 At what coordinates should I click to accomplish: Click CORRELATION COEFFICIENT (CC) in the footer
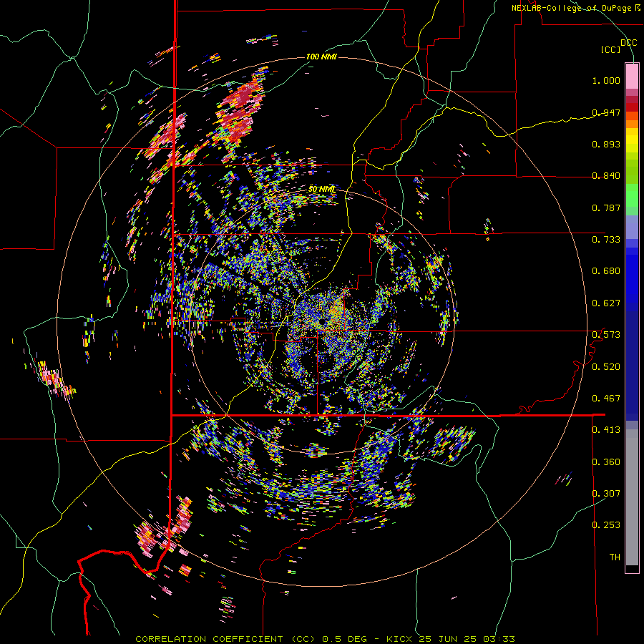pyautogui.click(x=225, y=639)
